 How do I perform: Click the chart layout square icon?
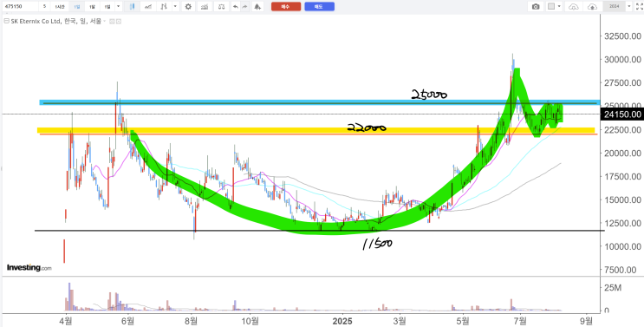click(551, 7)
